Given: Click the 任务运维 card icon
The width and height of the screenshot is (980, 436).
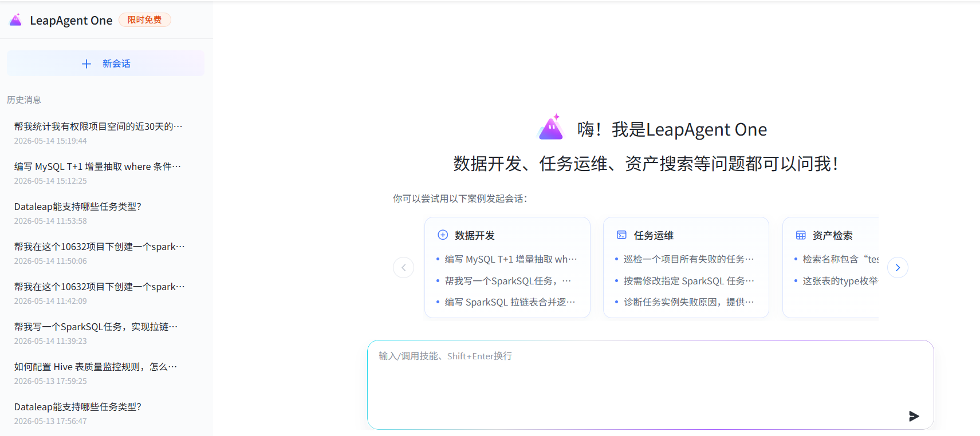Looking at the screenshot, I should (621, 235).
